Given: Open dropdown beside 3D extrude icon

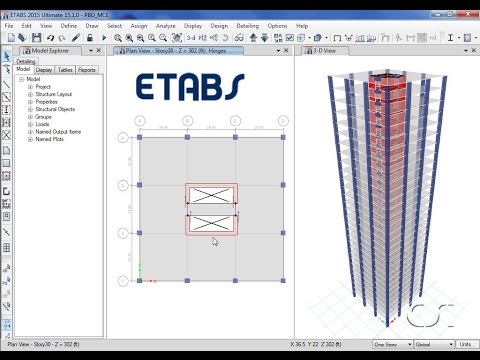Looking at the screenshot, I should point(326,38).
